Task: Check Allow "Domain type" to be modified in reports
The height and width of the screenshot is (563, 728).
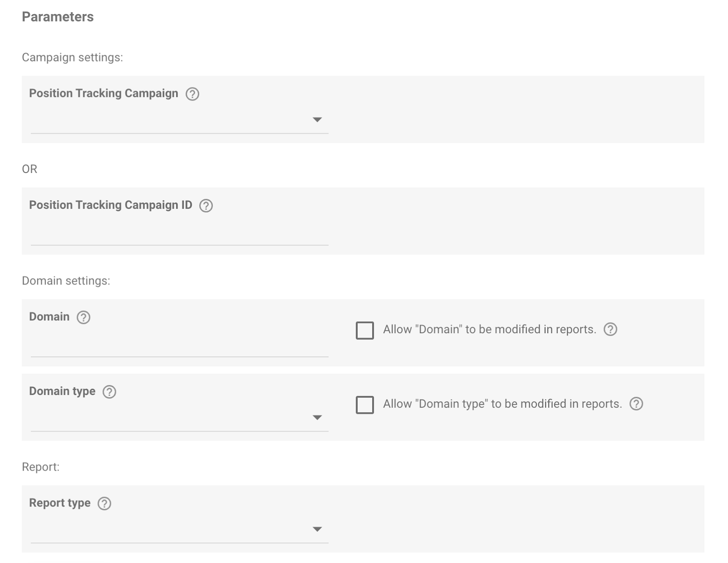Action: [x=365, y=404]
